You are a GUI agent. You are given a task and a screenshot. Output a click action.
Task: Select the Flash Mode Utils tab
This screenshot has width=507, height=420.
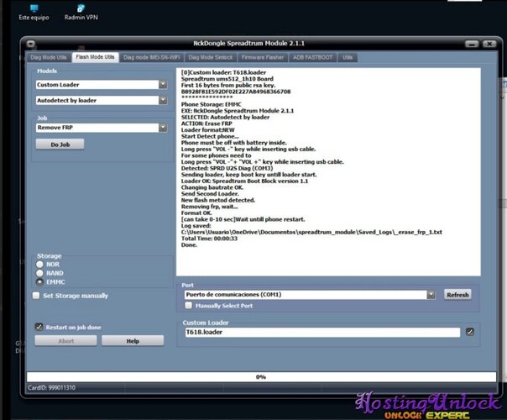click(x=95, y=57)
